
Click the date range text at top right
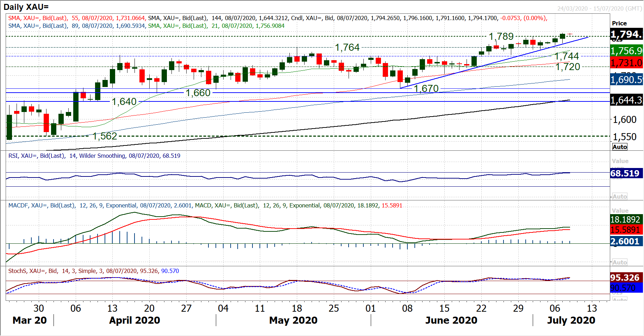click(599, 8)
